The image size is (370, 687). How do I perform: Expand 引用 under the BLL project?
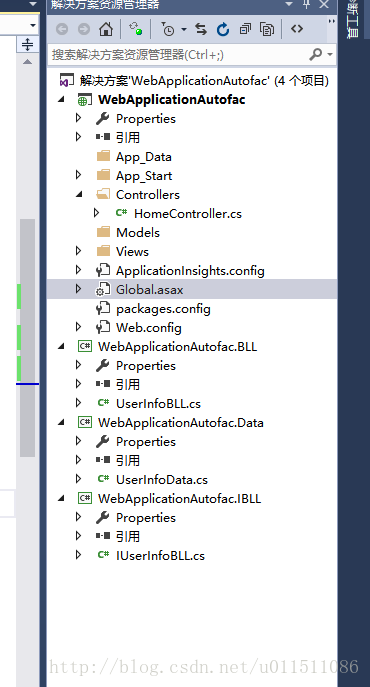(x=78, y=384)
